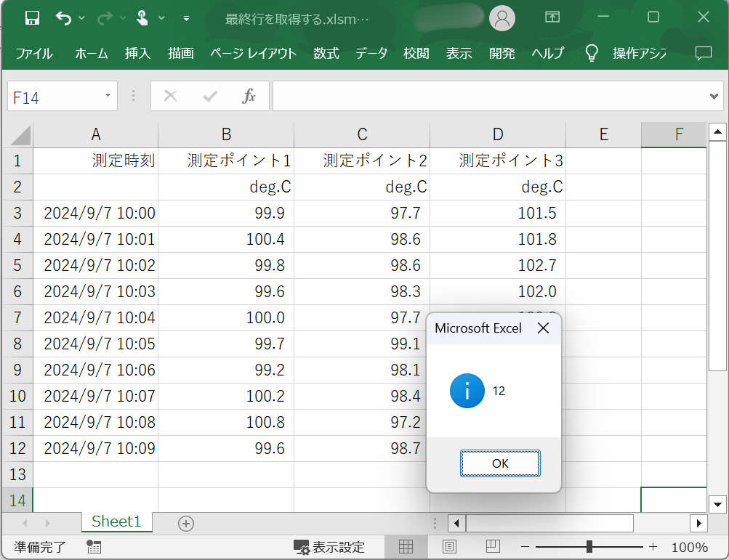Open the Comments speech bubble icon
This screenshot has height=560, width=729.
coord(704,54)
